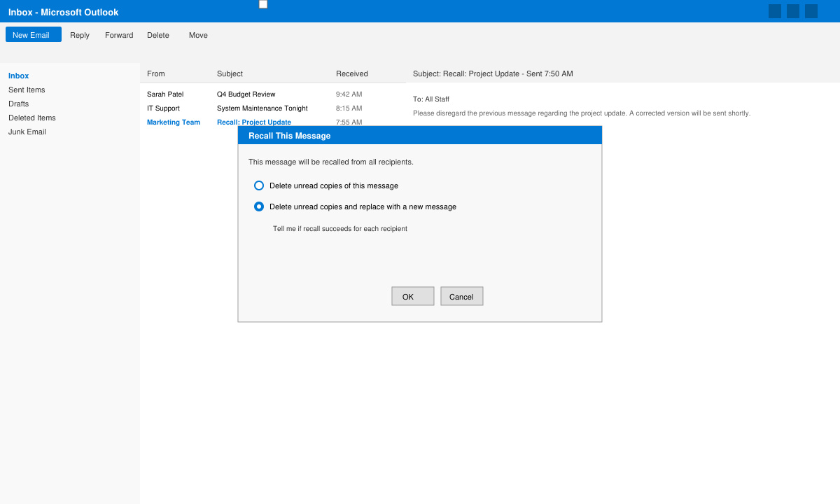The image size is (840, 504).
Task: Click sender Marketing Team
Action: pos(174,122)
